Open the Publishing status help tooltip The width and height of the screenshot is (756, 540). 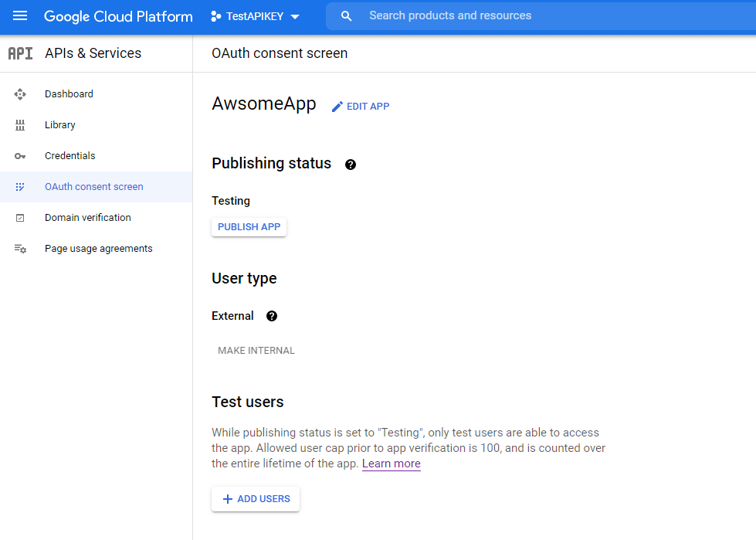click(x=351, y=164)
